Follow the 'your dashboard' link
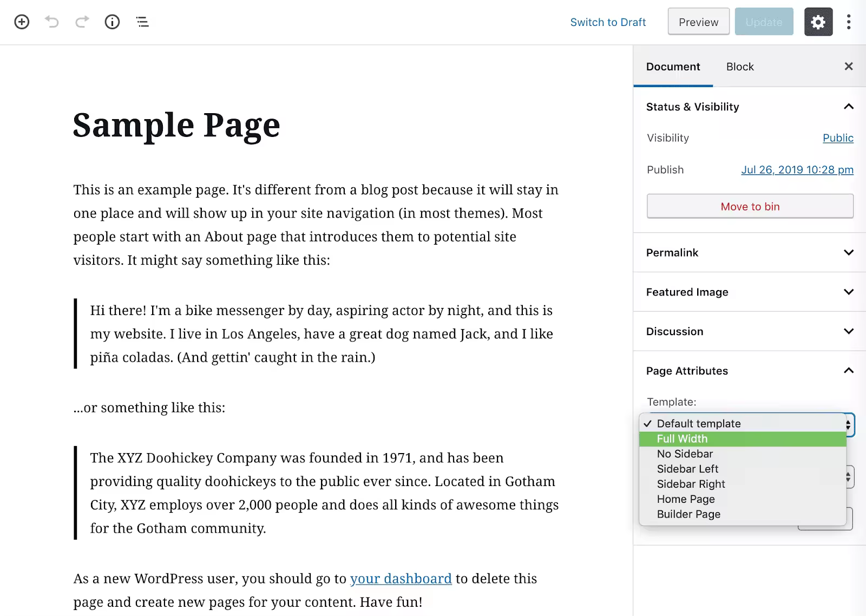This screenshot has height=616, width=866. [401, 579]
